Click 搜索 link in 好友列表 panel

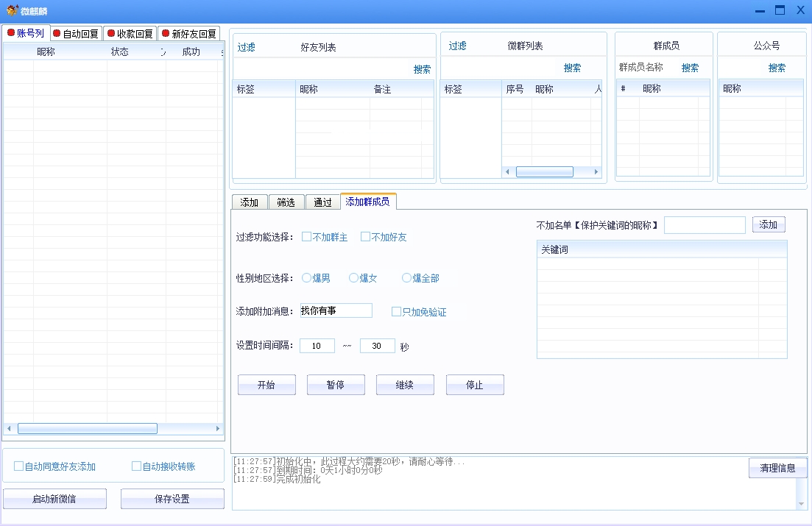point(422,69)
